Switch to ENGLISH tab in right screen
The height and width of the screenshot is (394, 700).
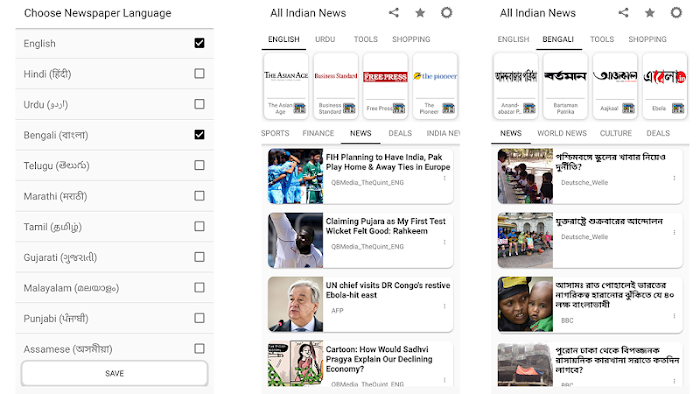[513, 39]
